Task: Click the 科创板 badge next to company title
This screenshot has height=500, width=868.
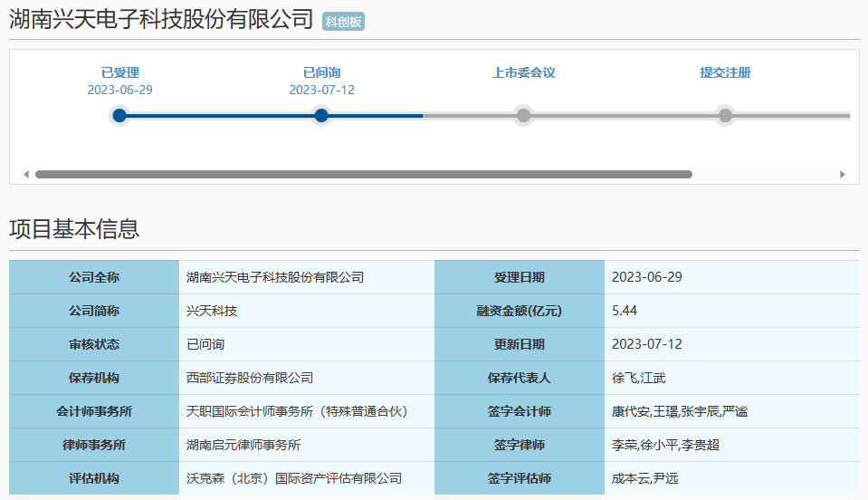Action: tap(343, 22)
